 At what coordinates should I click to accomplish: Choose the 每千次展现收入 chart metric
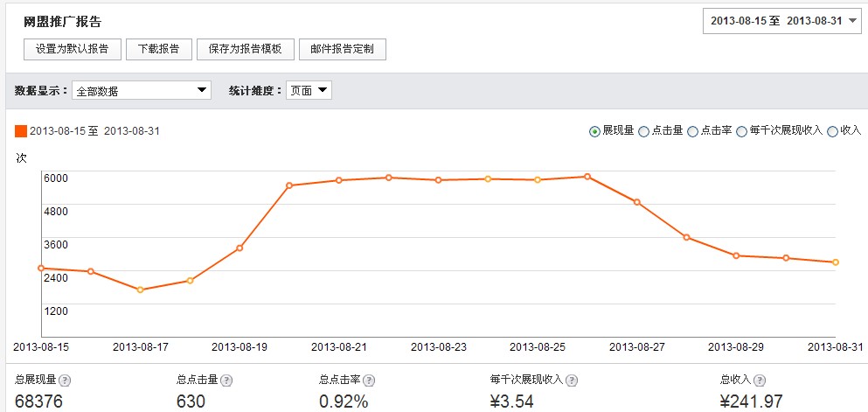pyautogui.click(x=742, y=131)
